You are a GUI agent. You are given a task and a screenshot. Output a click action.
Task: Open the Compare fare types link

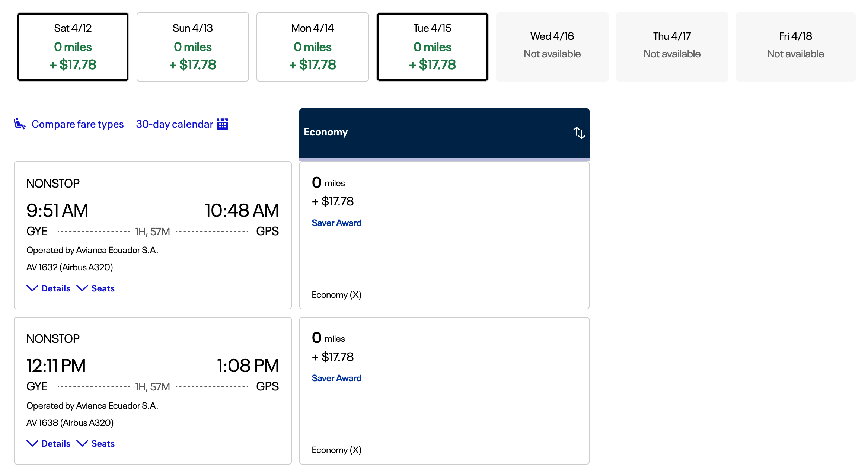[77, 124]
